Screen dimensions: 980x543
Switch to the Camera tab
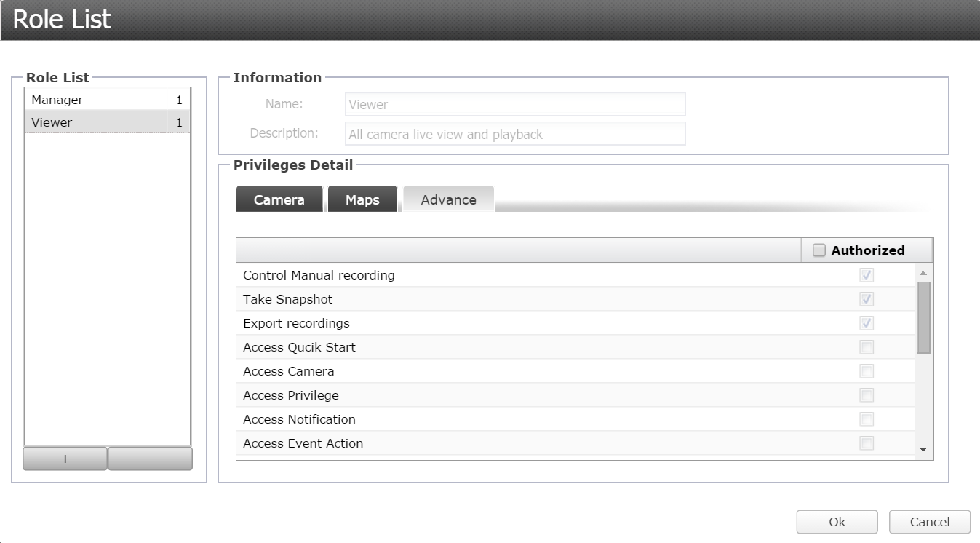tap(279, 199)
